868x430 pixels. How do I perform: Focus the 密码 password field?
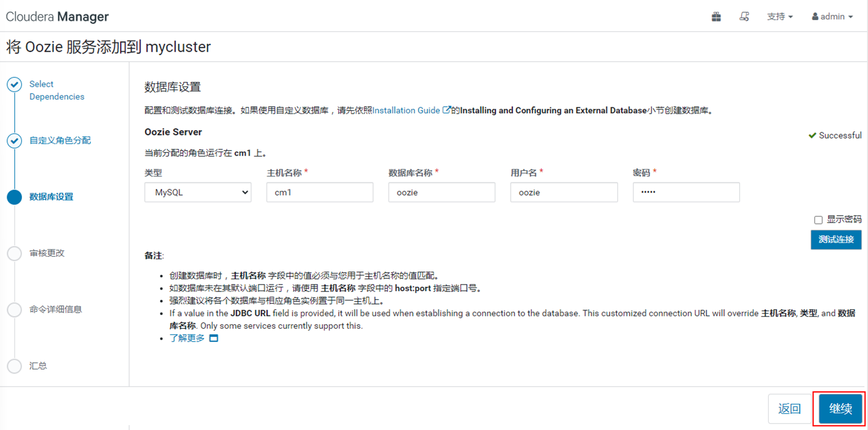pos(686,192)
